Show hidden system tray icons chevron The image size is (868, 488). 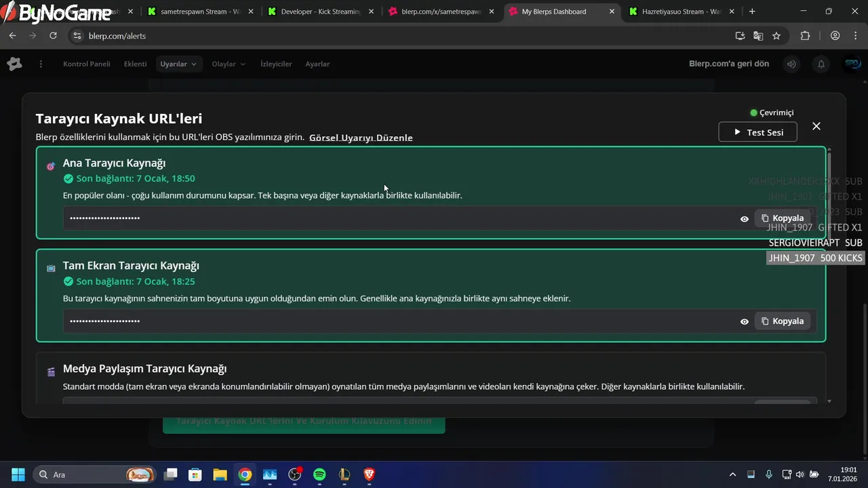click(x=732, y=474)
